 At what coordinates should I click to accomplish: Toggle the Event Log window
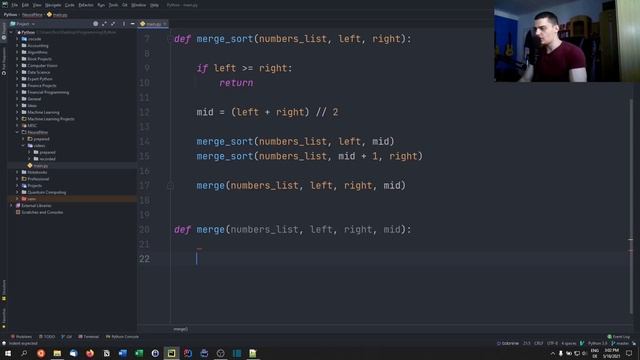[619, 337]
